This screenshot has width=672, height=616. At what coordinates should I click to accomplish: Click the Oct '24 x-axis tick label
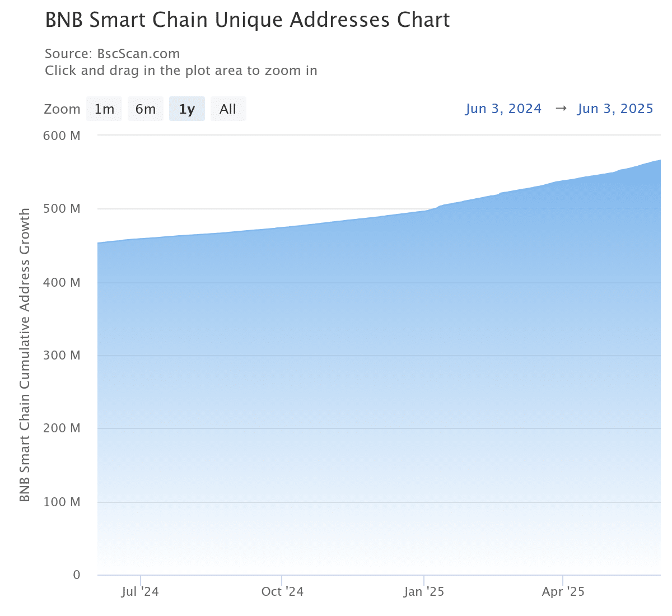pos(282,592)
